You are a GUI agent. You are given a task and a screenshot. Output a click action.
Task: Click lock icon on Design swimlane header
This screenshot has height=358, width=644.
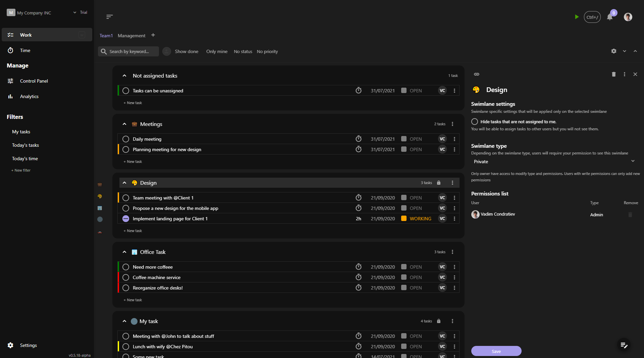(439, 183)
